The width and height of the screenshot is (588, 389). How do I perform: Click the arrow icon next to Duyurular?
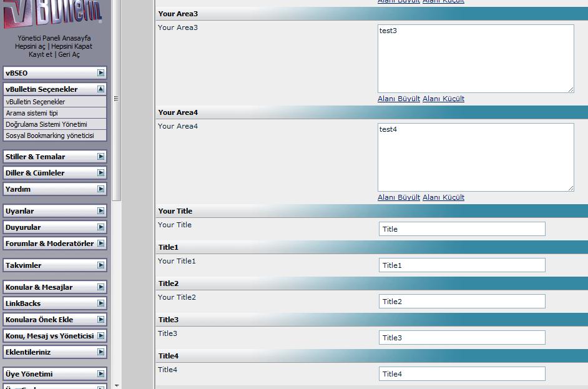(100, 227)
